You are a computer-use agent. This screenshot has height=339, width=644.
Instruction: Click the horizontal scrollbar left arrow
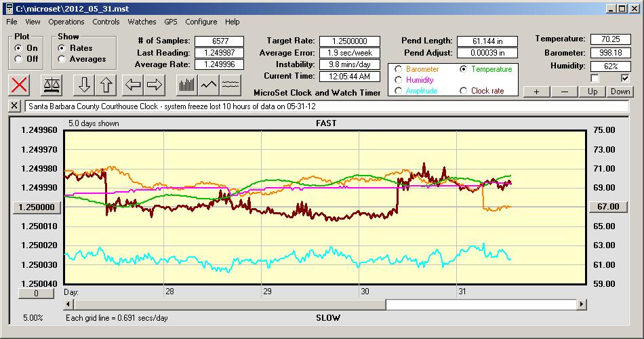point(69,304)
